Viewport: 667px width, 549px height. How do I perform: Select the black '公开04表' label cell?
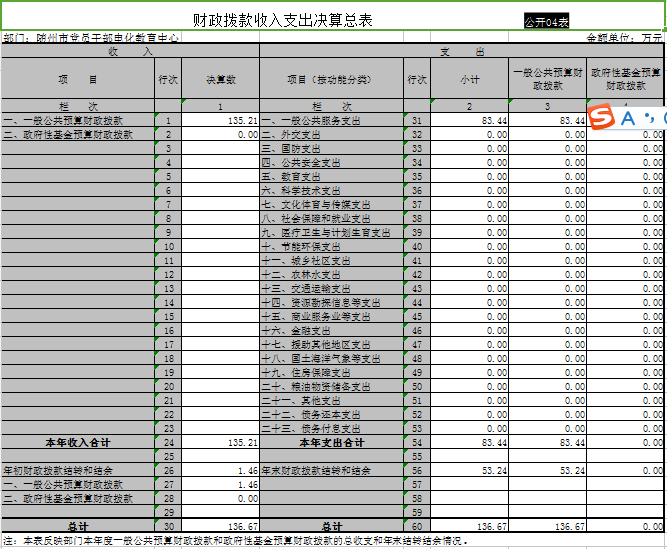(547, 21)
